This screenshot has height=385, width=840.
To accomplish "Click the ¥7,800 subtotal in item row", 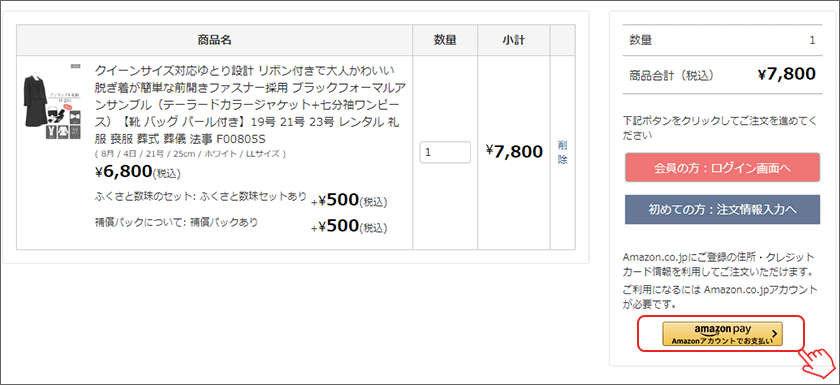I will tap(514, 152).
